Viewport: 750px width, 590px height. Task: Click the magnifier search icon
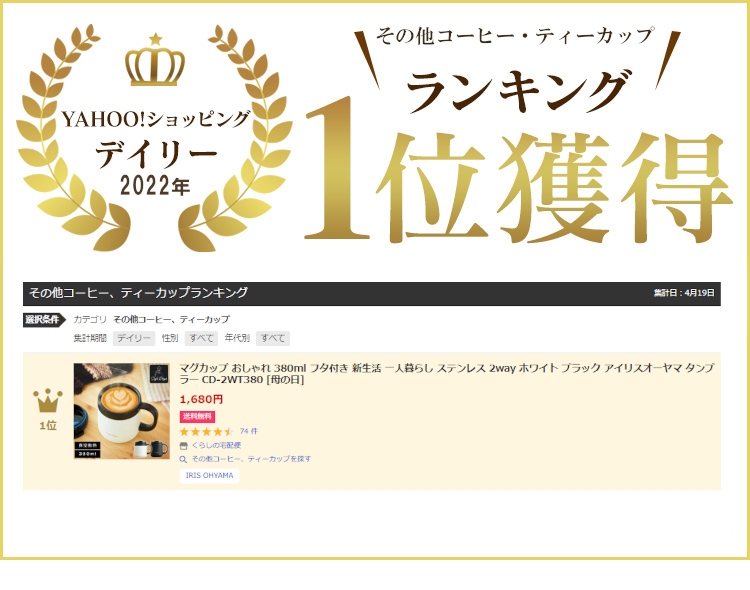coord(183,459)
